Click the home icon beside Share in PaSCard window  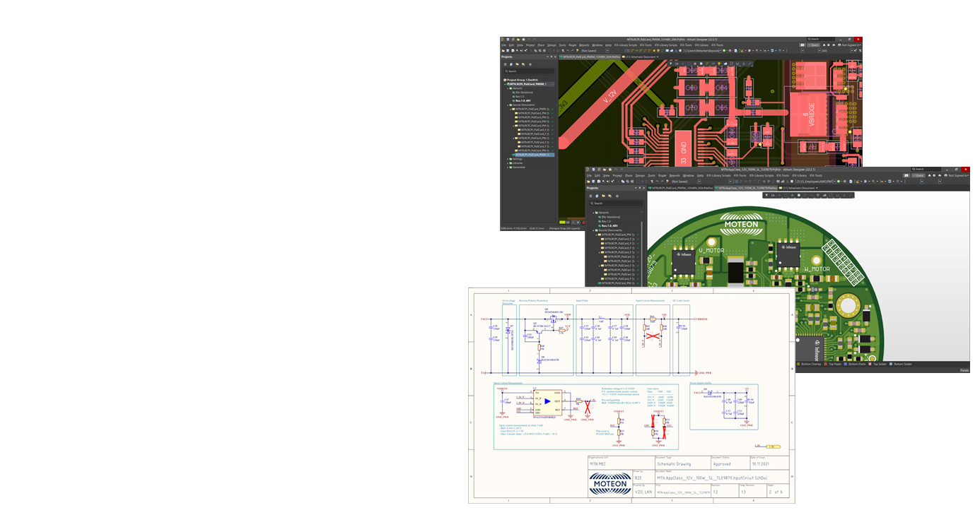824,45
